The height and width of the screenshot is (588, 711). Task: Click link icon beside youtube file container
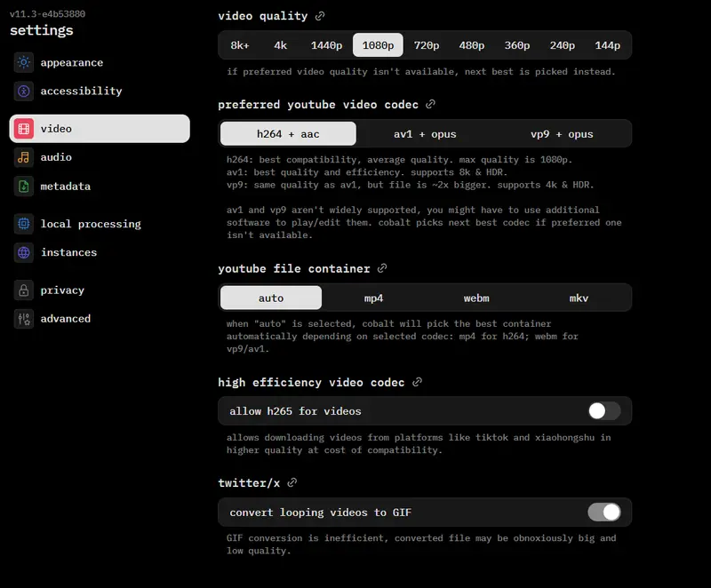(x=382, y=268)
